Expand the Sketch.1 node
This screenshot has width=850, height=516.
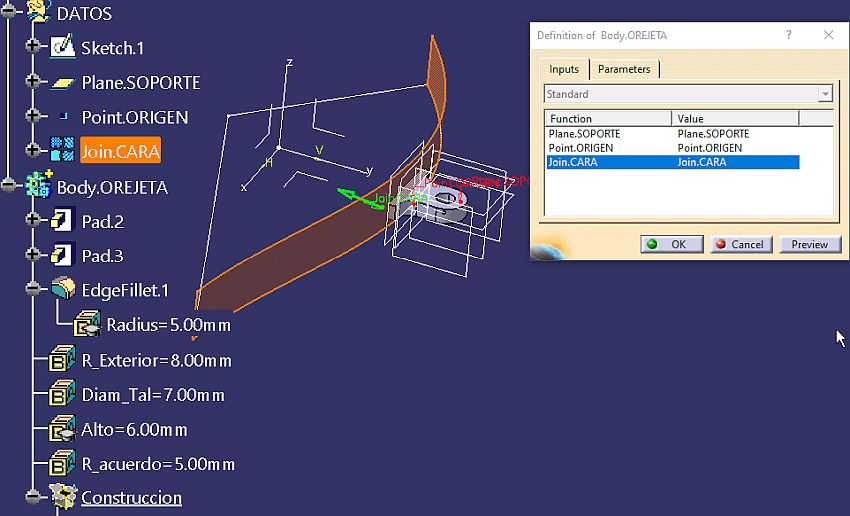click(x=33, y=47)
